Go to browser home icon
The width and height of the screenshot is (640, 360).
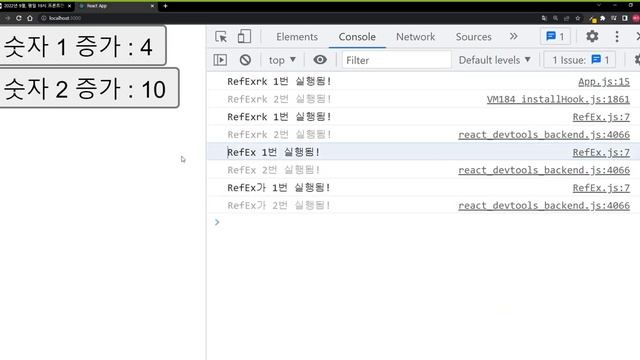pos(30,18)
